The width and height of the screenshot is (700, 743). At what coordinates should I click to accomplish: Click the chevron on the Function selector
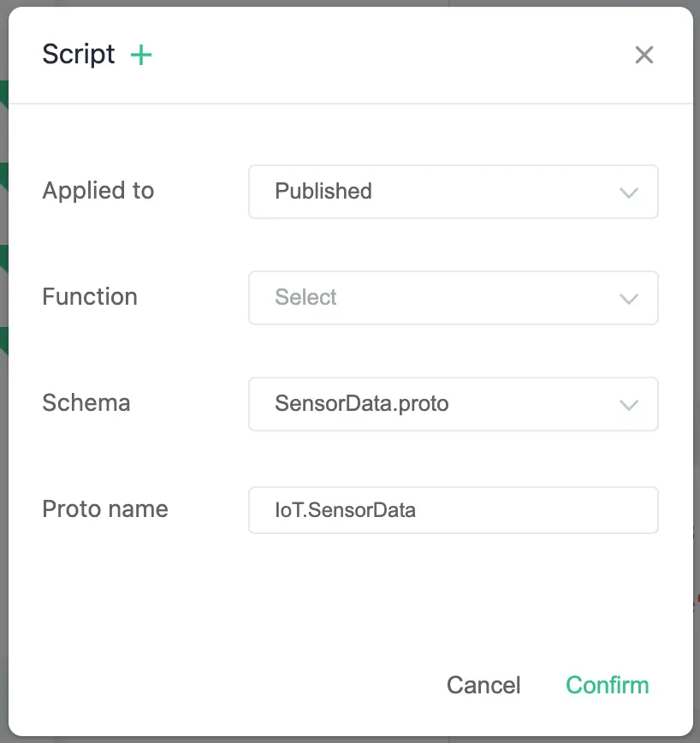[629, 298]
